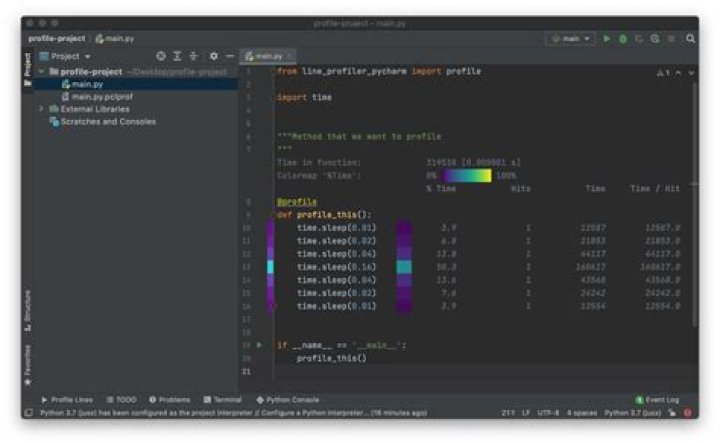Click the warnings indicator triangle in editor
This screenshot has width=720, height=445.
point(663,73)
